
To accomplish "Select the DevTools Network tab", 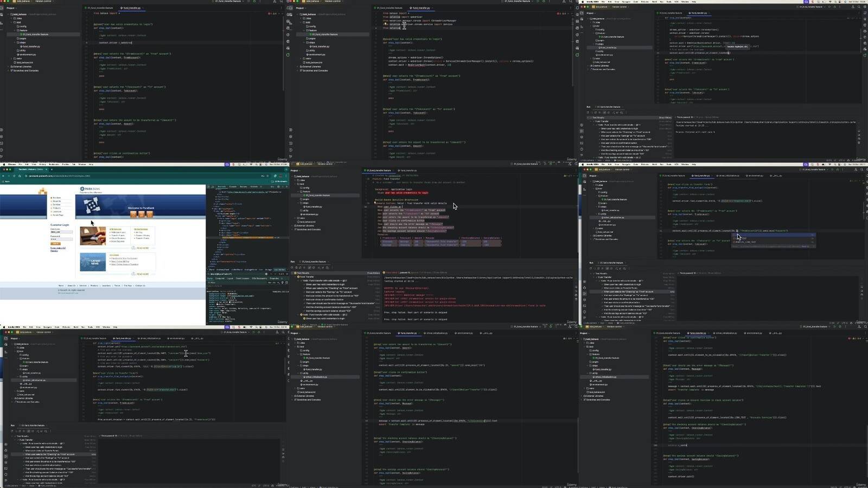I will 254,187.
